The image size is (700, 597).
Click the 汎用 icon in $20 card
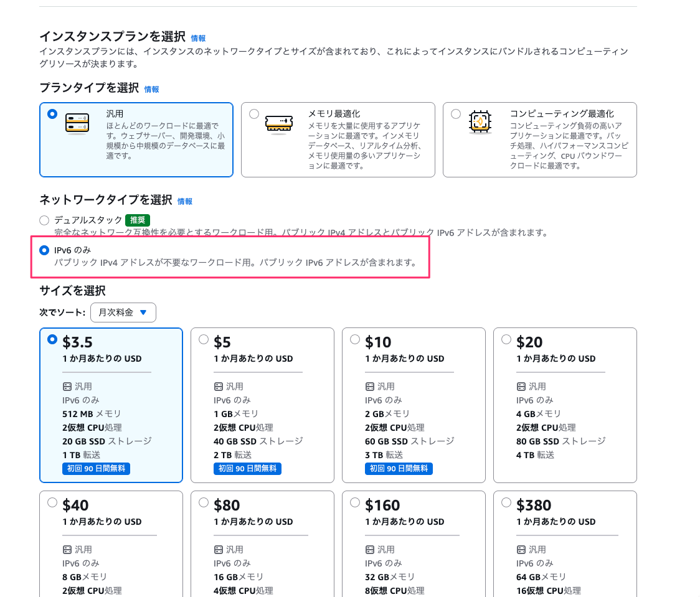pos(521,387)
